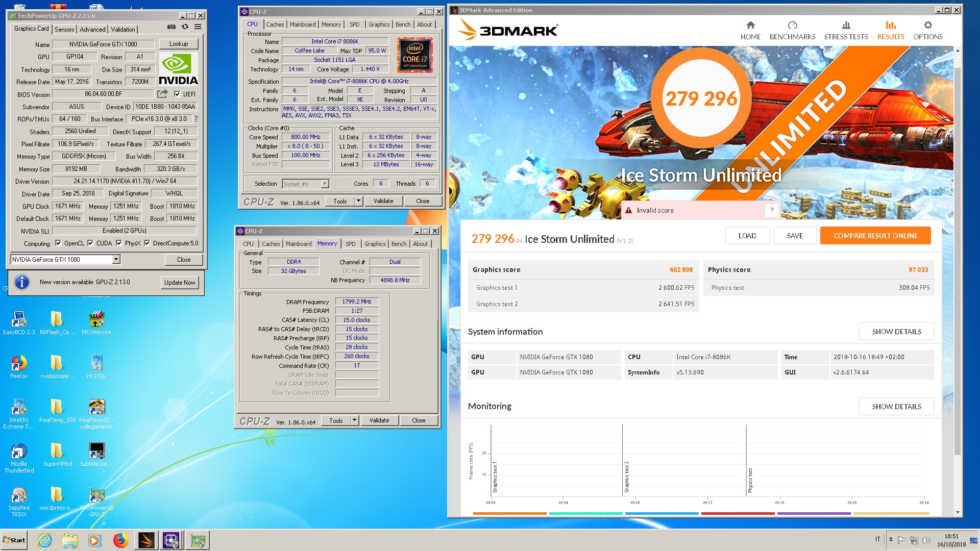Viewport: 980px width, 551px height.
Task: Click the CPU-Z taskbar icon
Action: tap(171, 540)
